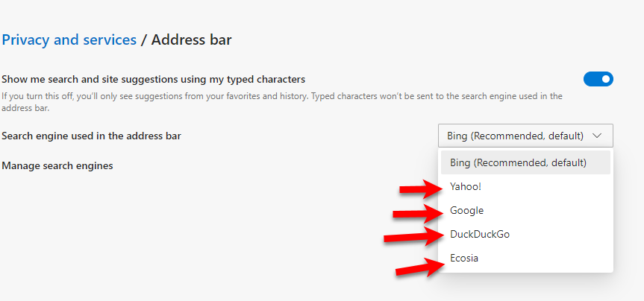The height and width of the screenshot is (301, 644).
Task: Click the 'Show me search and site suggestions' label
Action: click(154, 79)
